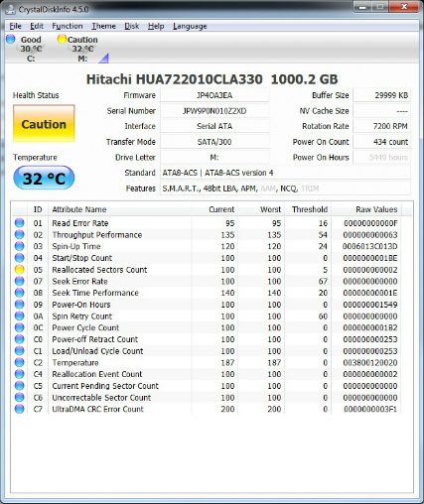Click yellow Caution circle for M:
This screenshot has height=504, width=424.
(62, 39)
